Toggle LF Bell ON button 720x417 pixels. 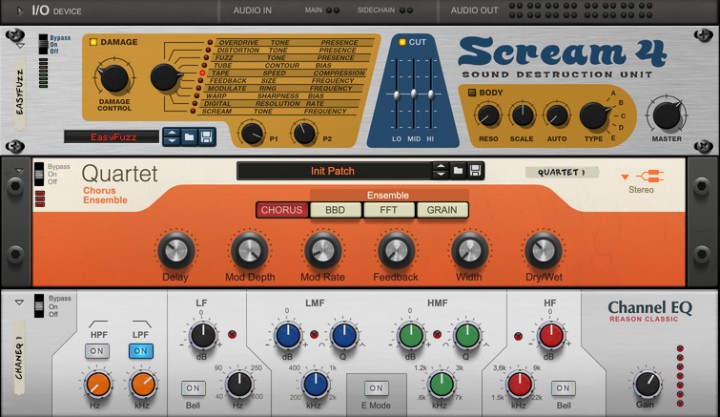pos(193,389)
